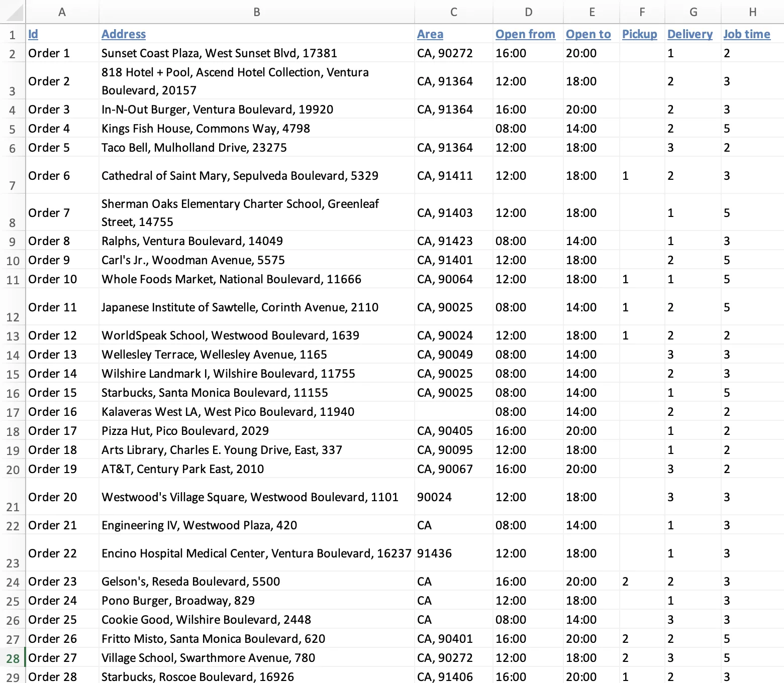Click the Address header link
The image size is (784, 683).
pos(124,34)
